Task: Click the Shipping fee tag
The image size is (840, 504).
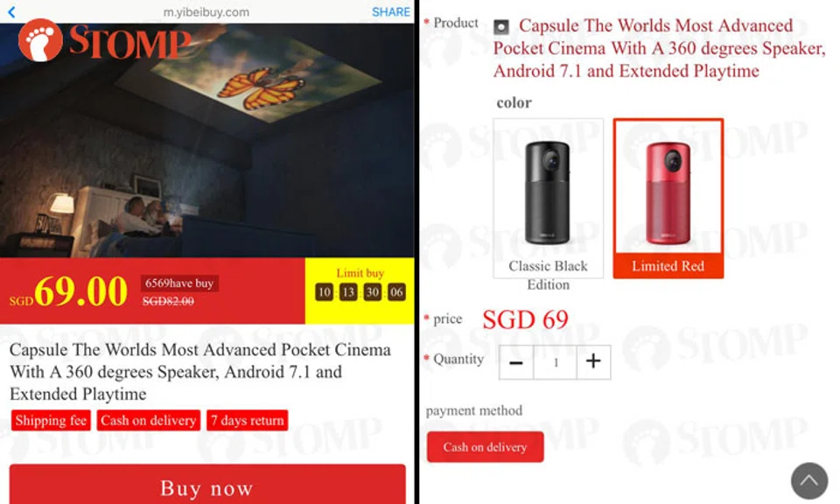Action: pyautogui.click(x=51, y=421)
